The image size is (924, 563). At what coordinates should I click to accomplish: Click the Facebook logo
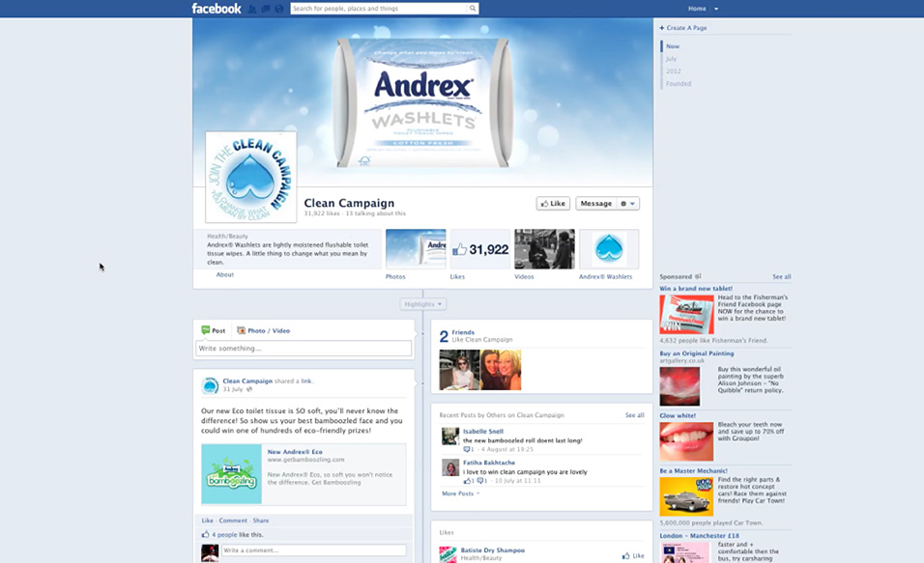point(217,9)
